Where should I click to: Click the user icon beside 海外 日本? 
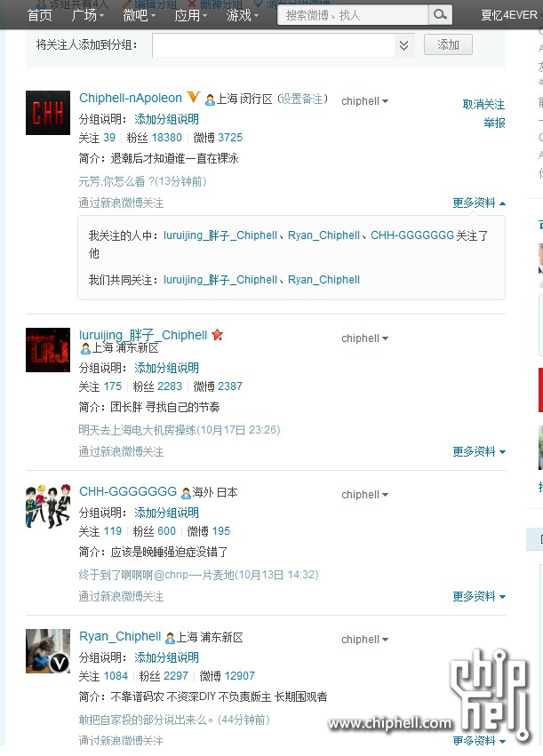pyautogui.click(x=186, y=493)
